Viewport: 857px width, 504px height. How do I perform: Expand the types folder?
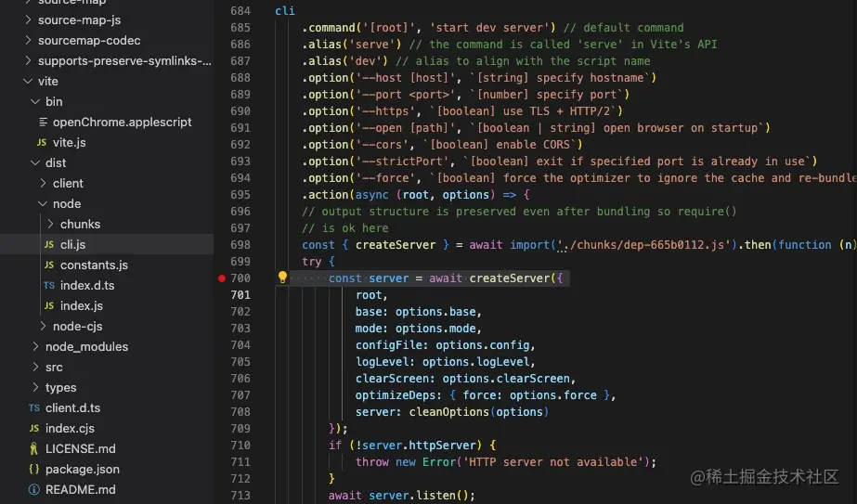click(x=35, y=388)
